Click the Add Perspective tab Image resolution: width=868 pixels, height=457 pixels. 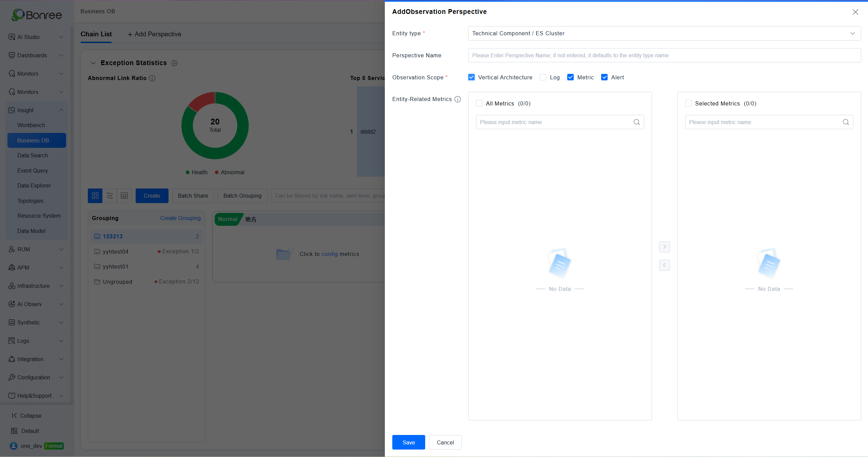(154, 34)
